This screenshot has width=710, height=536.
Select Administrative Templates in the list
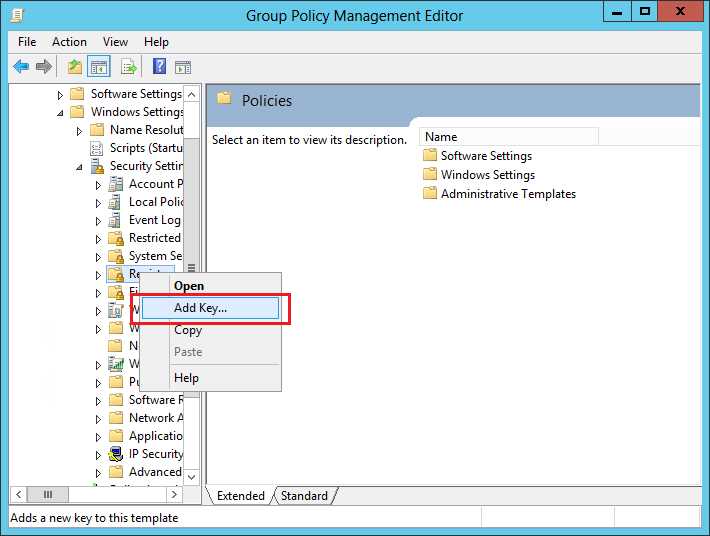[508, 194]
